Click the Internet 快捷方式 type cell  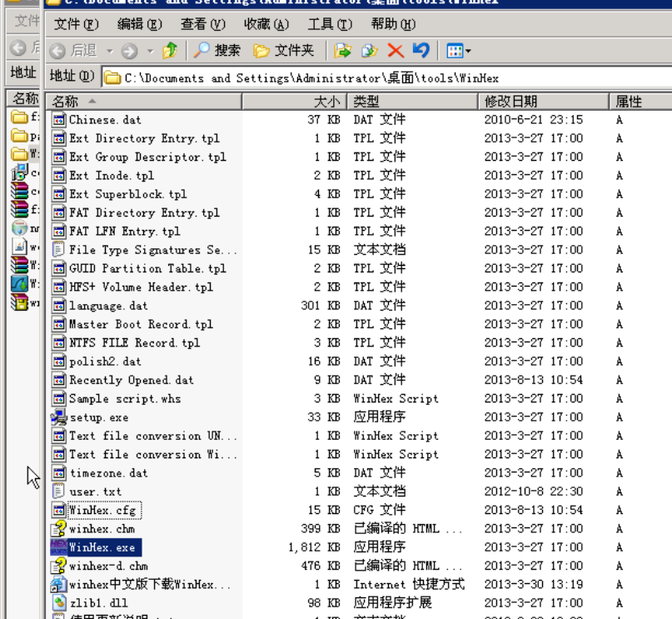coord(409,584)
